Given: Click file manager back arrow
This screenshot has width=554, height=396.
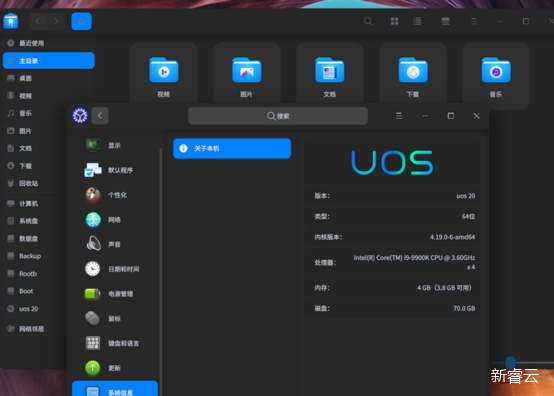Looking at the screenshot, I should pyautogui.click(x=38, y=21).
